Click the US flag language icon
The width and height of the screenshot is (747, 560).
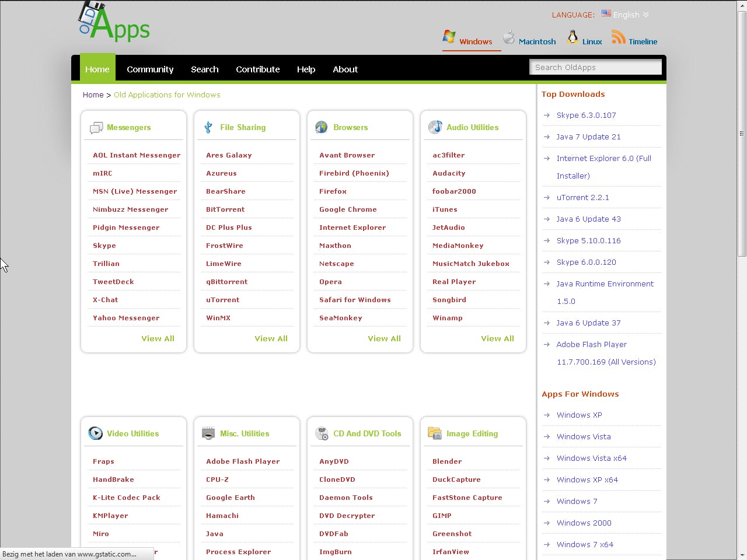coord(606,13)
